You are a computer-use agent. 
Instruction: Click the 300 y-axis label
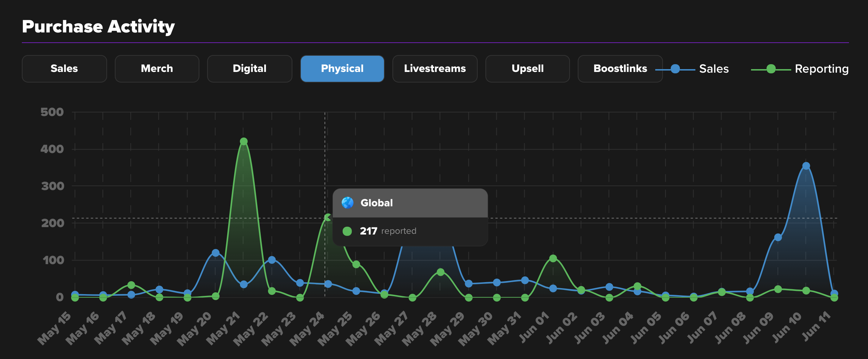point(53,186)
